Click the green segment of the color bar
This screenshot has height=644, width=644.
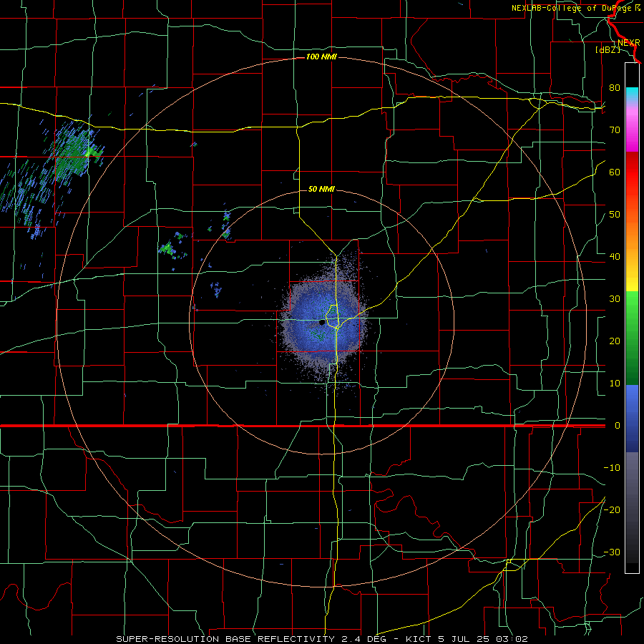[x=632, y=338]
